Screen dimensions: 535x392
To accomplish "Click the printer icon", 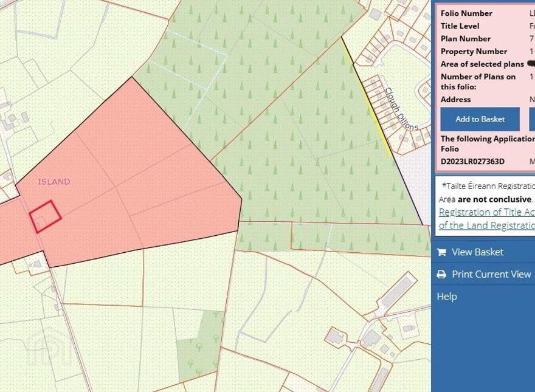I will 441,274.
